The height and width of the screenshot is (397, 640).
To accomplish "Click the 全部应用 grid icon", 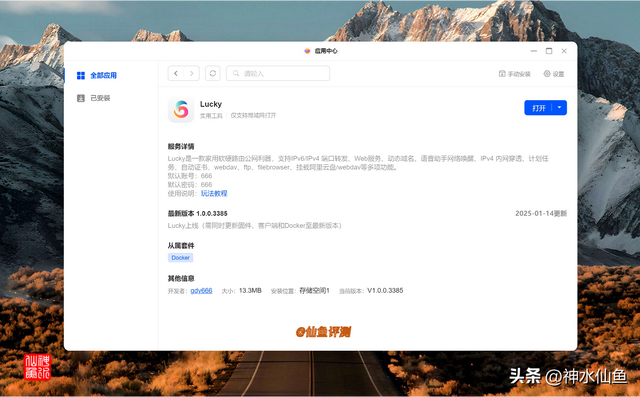I will [81, 75].
